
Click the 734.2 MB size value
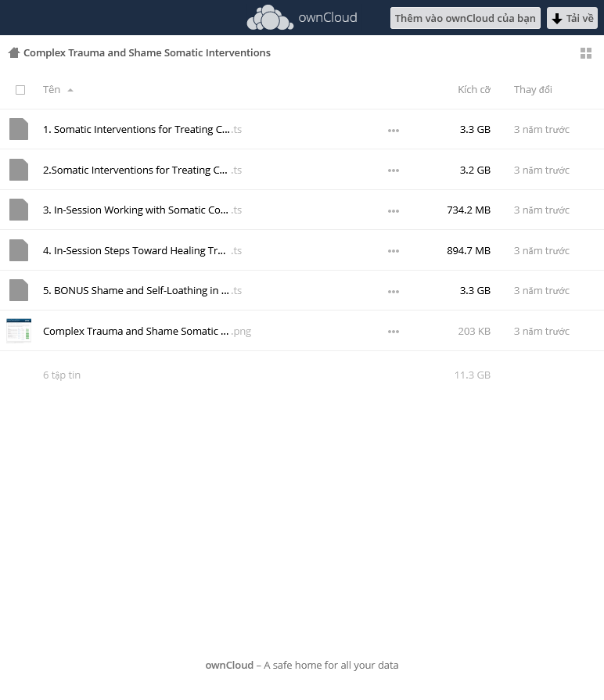469,210
